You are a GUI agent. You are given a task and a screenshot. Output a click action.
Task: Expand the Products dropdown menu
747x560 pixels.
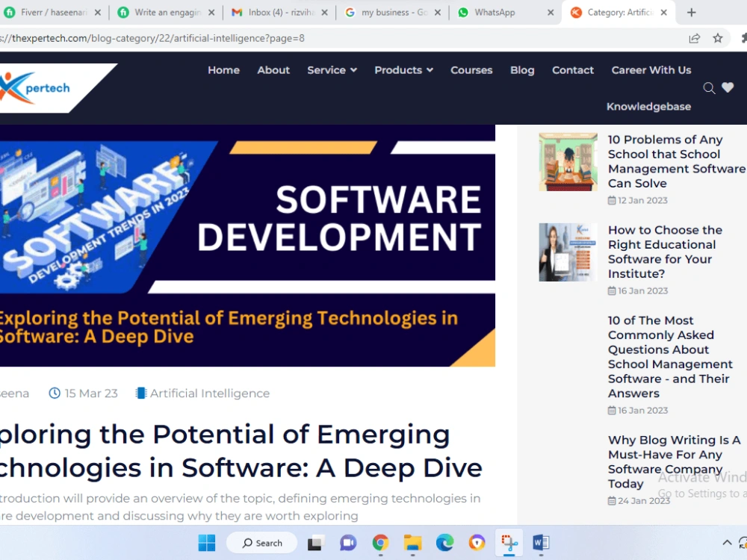(x=403, y=70)
